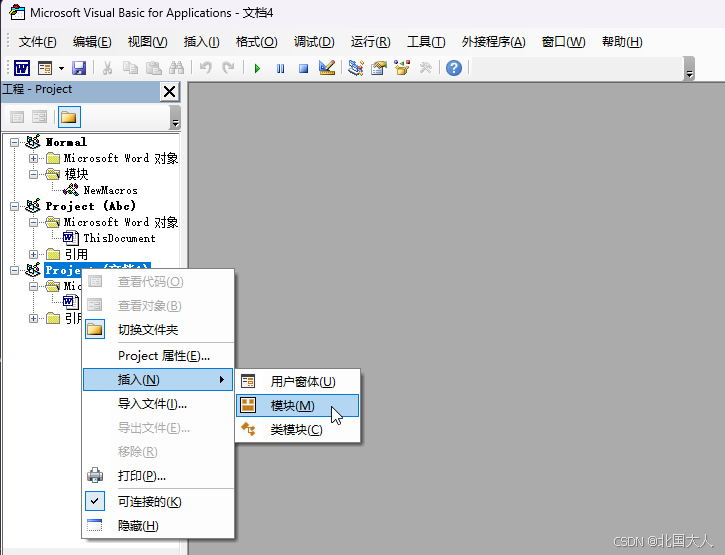Choose 切换文件夹 in the context menu
The height and width of the screenshot is (555, 725).
(x=158, y=330)
